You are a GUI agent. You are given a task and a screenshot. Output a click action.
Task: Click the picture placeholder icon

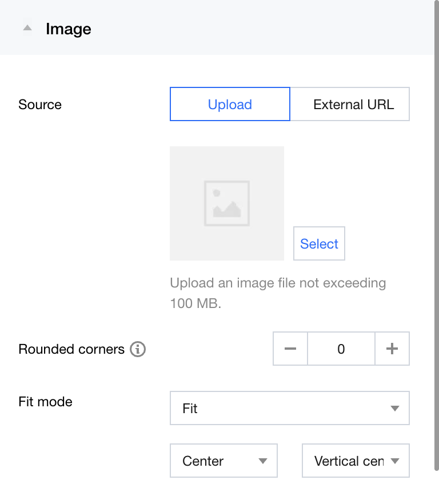[227, 203]
